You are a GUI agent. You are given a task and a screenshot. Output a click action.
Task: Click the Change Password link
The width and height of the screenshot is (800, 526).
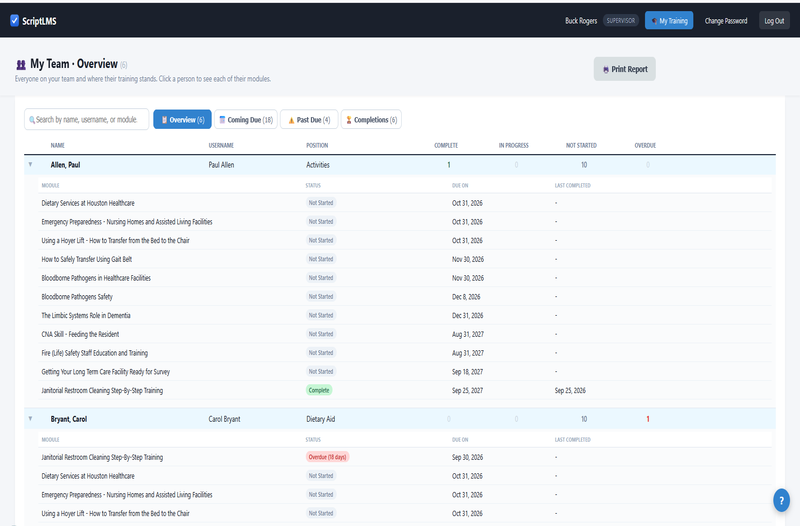click(726, 21)
